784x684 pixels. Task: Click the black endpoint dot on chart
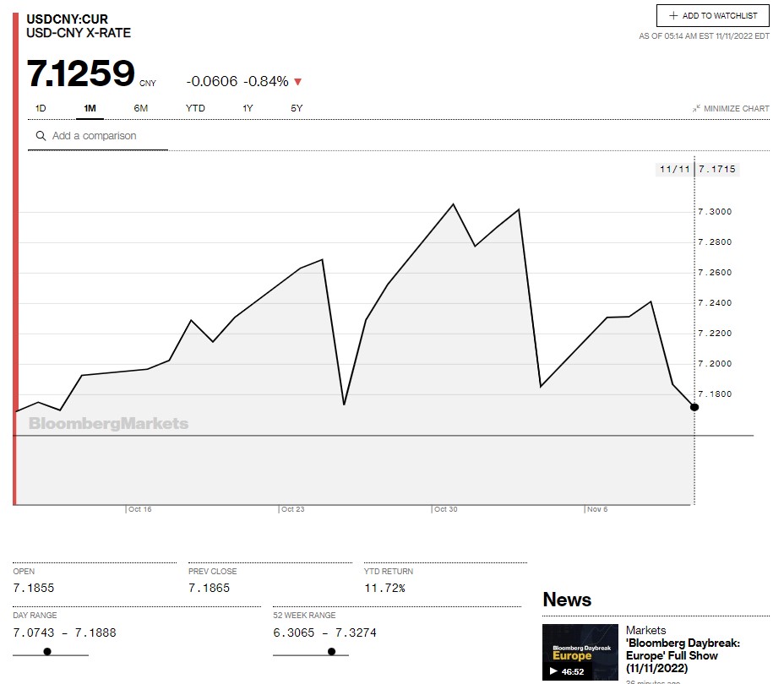(694, 407)
